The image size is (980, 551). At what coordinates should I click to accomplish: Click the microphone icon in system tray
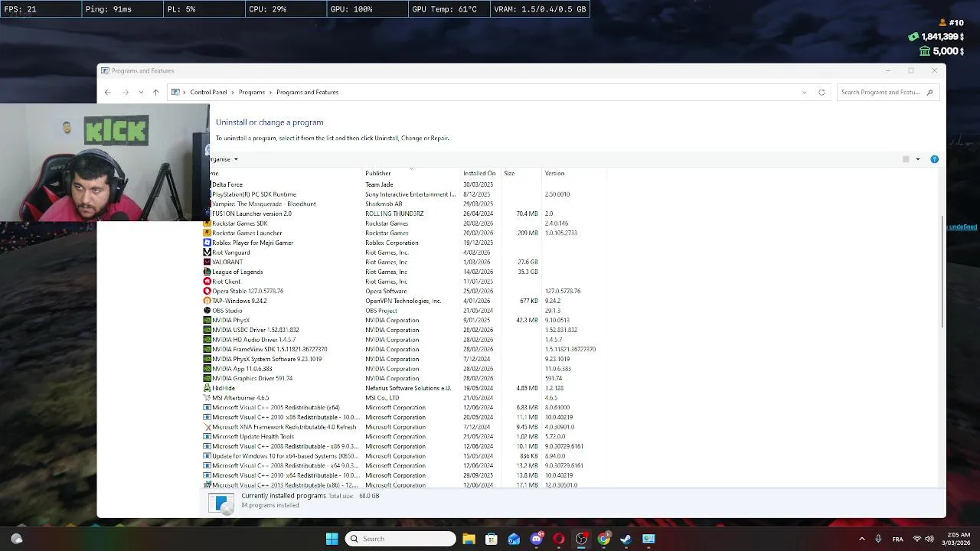pyautogui.click(x=878, y=539)
